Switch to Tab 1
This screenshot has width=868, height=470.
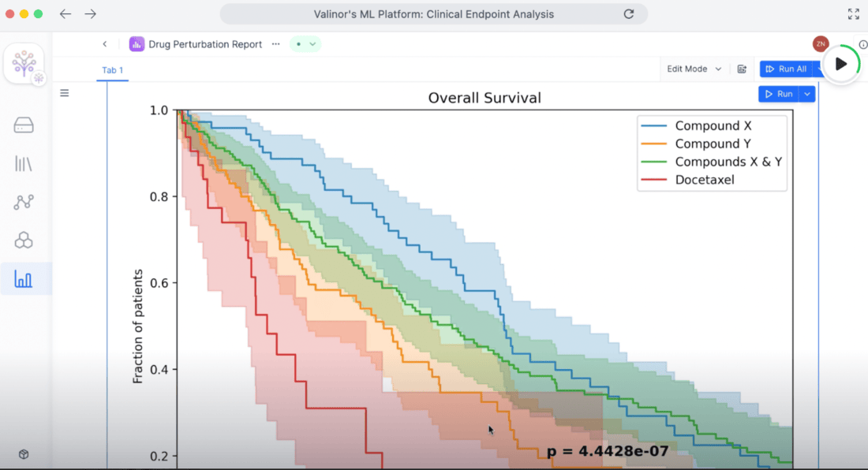point(113,70)
